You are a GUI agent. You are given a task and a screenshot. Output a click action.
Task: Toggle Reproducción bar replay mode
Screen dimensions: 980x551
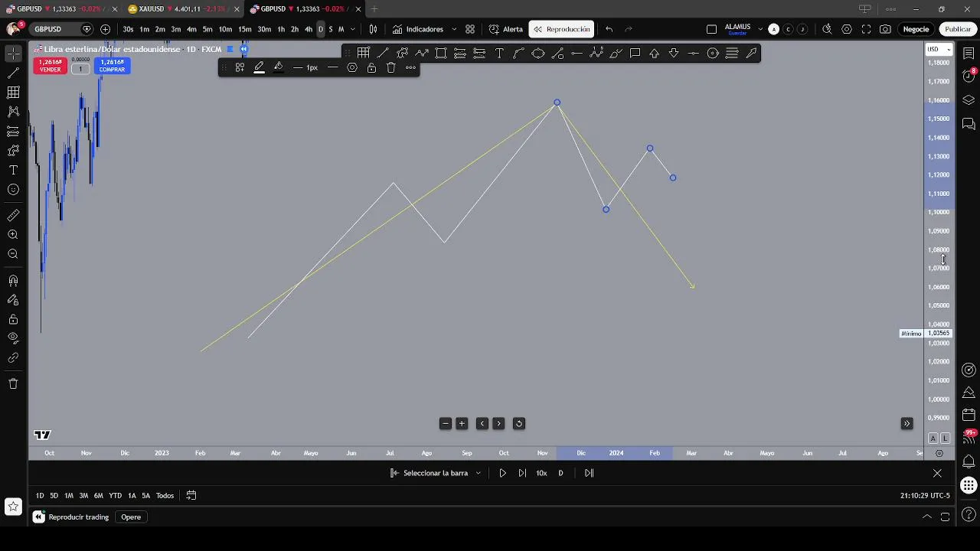tap(561, 29)
